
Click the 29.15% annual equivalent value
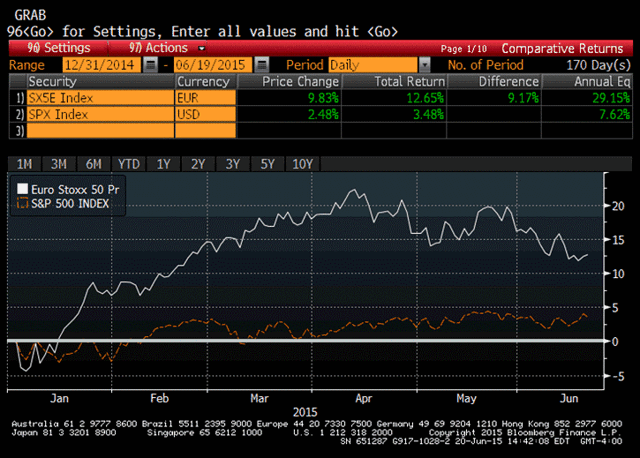(x=611, y=98)
